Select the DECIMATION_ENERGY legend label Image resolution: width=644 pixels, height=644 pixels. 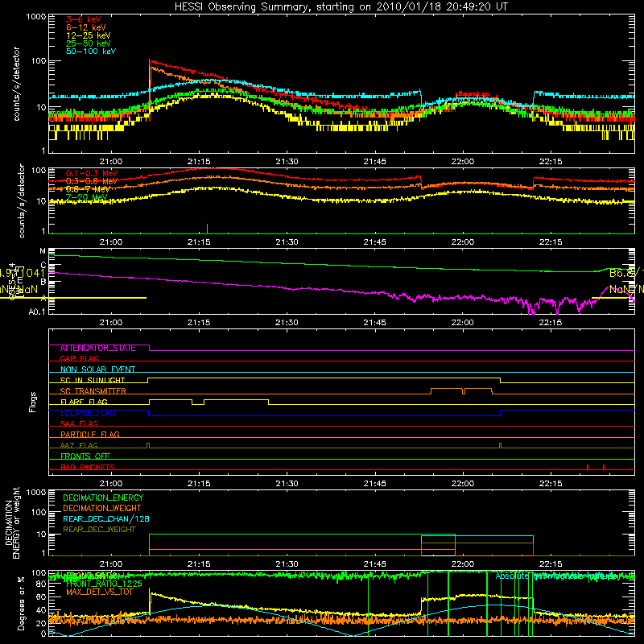click(x=103, y=497)
